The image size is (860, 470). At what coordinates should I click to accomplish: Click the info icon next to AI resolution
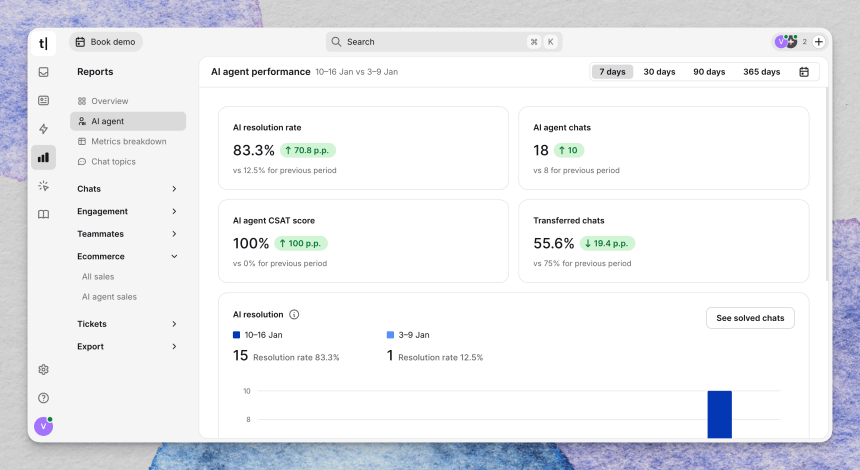click(294, 314)
